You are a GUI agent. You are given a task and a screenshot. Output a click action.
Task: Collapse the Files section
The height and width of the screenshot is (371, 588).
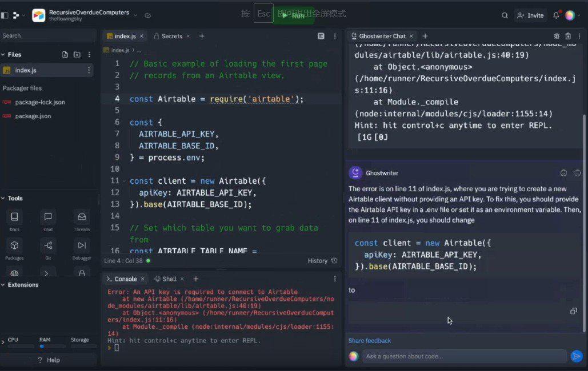3,54
